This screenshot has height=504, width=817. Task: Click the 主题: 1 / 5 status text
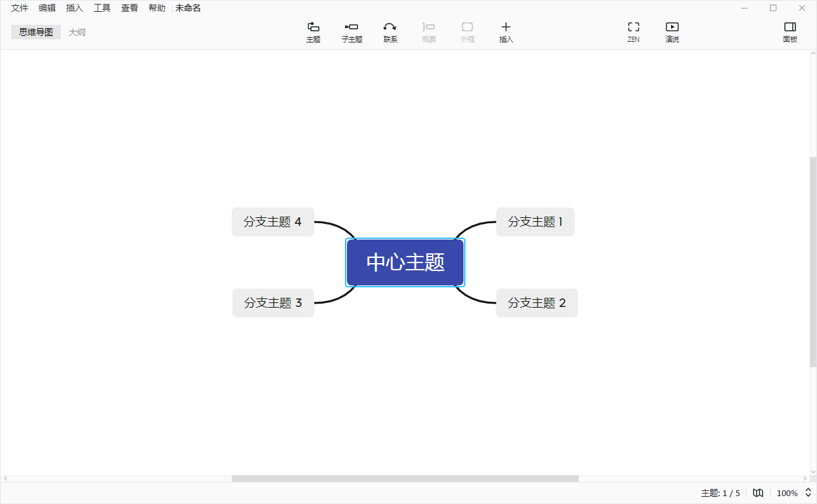coord(720,494)
